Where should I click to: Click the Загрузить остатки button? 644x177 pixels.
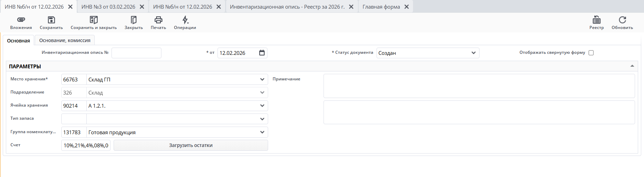click(191, 145)
